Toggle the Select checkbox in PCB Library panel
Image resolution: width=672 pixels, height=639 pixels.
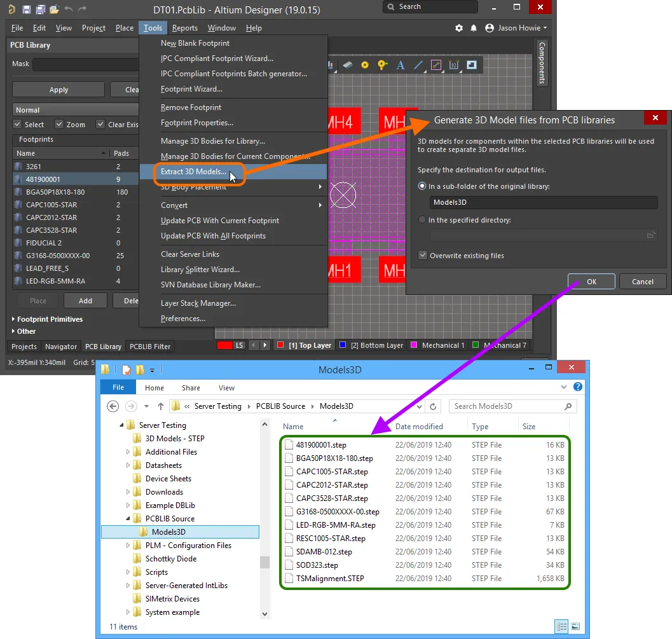pyautogui.click(x=18, y=124)
